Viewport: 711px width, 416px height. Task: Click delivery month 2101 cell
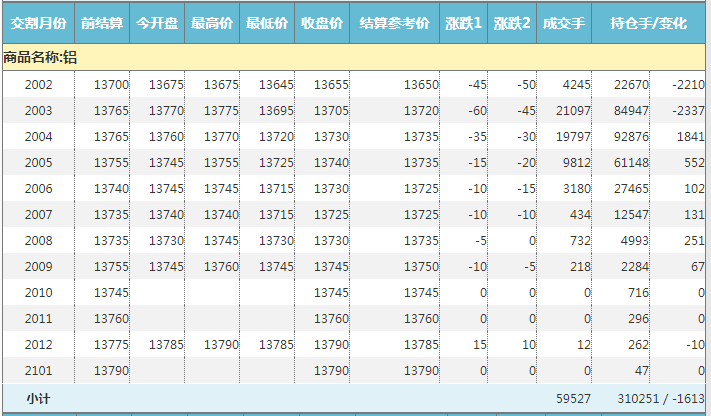coord(38,371)
